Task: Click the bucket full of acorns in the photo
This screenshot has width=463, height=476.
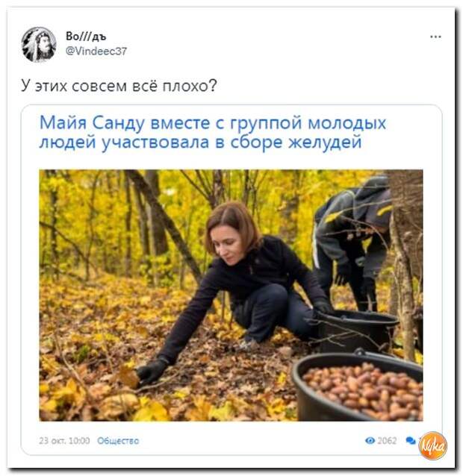Action: click(x=357, y=387)
